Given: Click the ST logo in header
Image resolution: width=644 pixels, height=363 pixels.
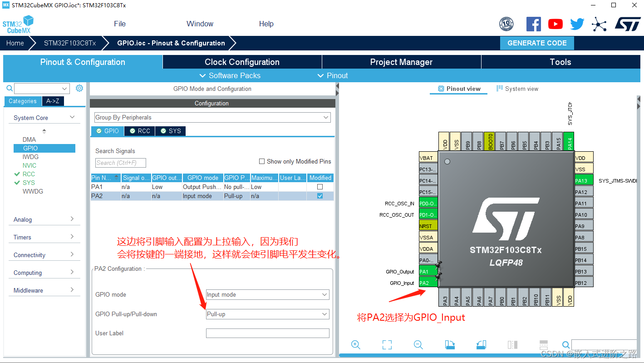Looking at the screenshot, I should (x=628, y=24).
